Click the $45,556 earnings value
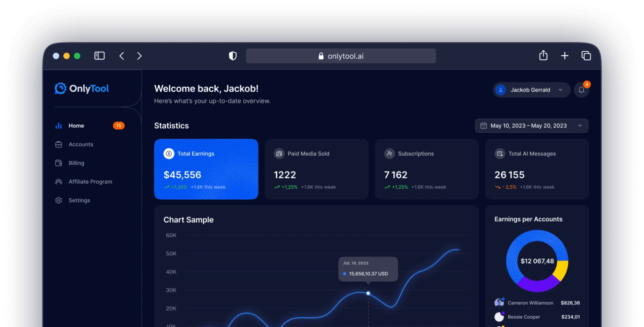644x327 pixels. [x=182, y=175]
